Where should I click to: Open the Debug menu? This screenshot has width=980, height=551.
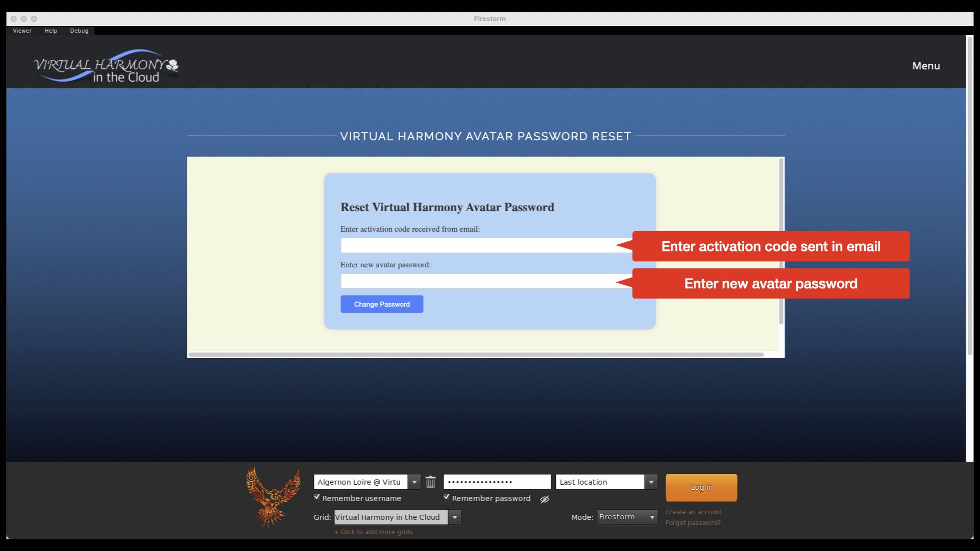coord(79,31)
